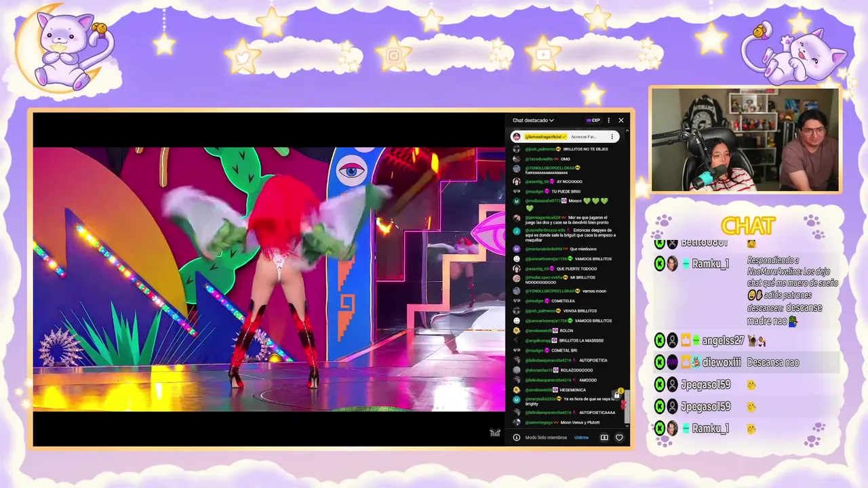Select 'COMETAL BRI' message
The width and height of the screenshot is (868, 488).
564,351
